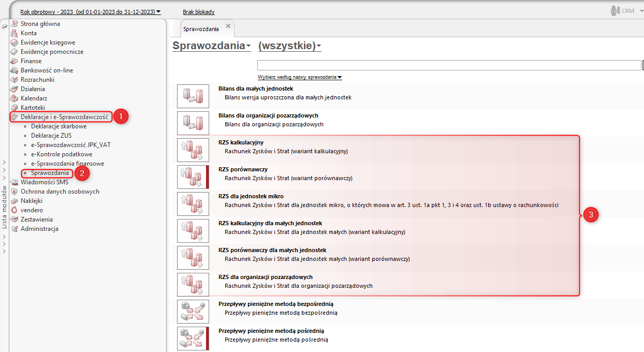Image resolution: width=644 pixels, height=352 pixels.
Task: Click the Ochrona danych osobowych shield icon
Action: point(14,192)
